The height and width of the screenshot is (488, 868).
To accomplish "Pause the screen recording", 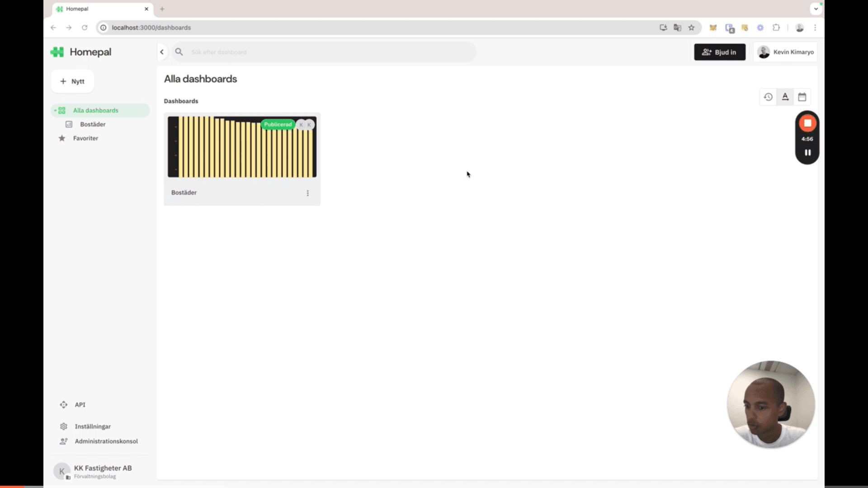I will 807,153.
